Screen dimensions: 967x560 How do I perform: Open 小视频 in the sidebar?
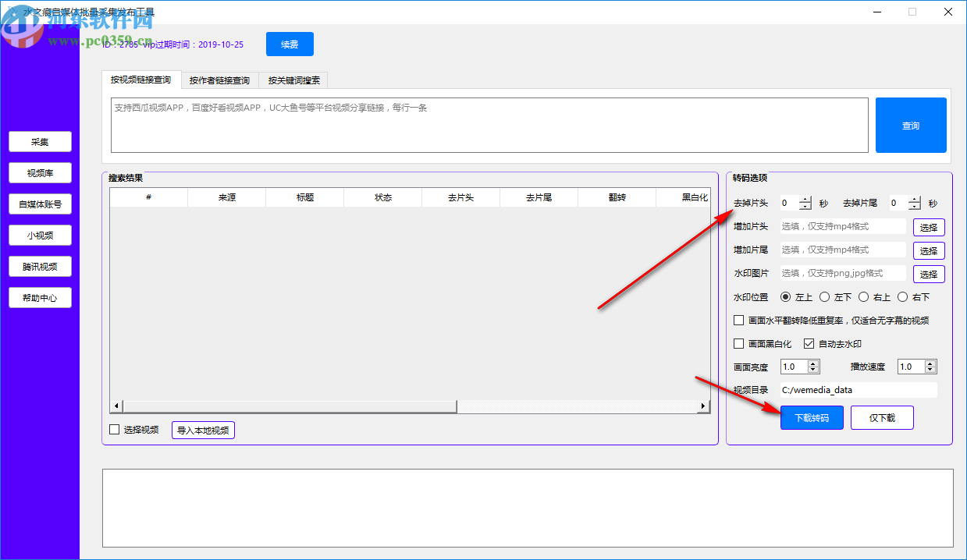click(40, 236)
